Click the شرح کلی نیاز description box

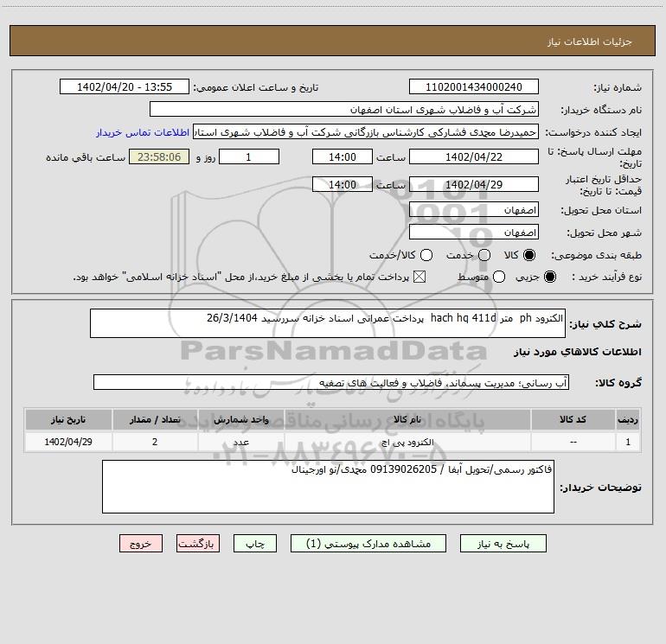pyautogui.click(x=328, y=323)
